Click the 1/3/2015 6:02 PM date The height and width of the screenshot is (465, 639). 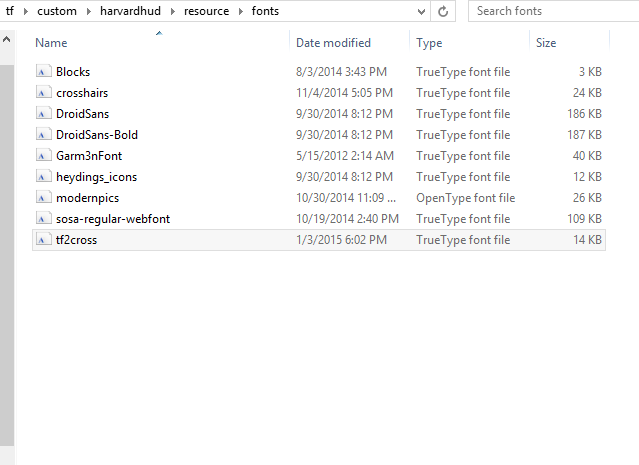point(342,240)
